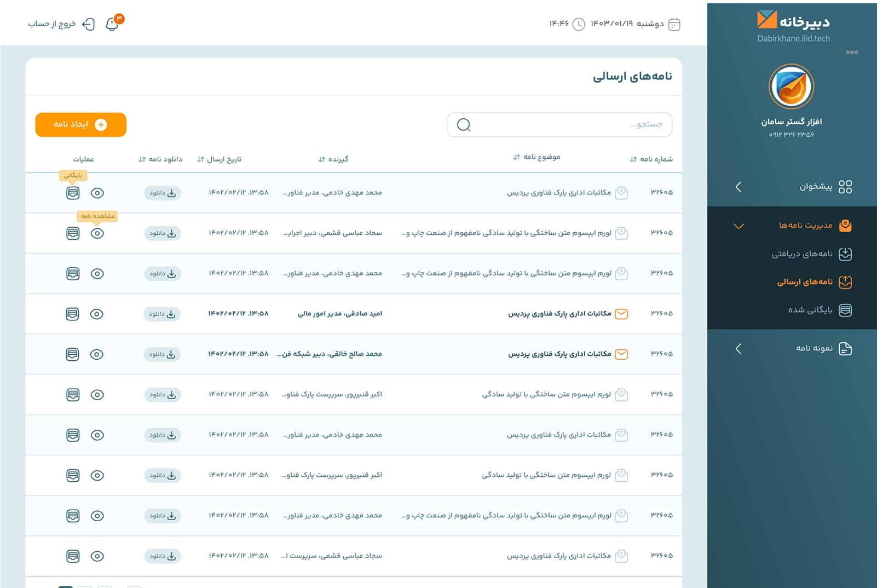Open the three-dots sidebar options
Viewport: 877px width, 588px height.
[852, 53]
